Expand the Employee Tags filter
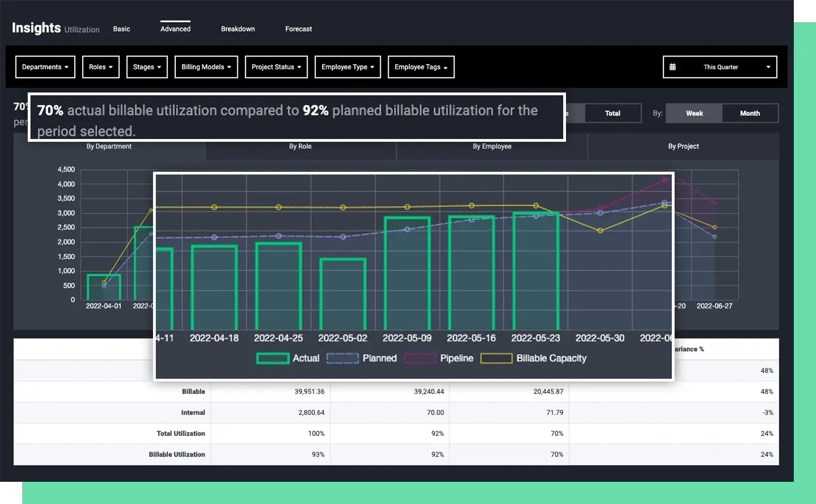This screenshot has width=816, height=504. (x=421, y=67)
